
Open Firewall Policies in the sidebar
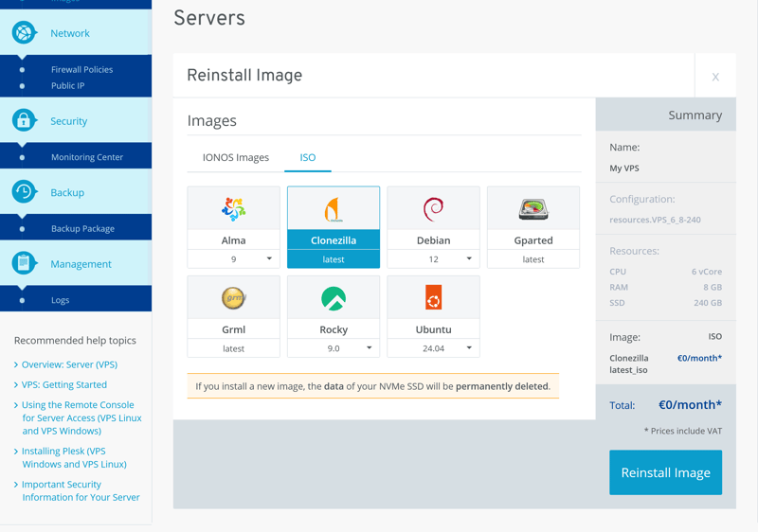click(81, 69)
